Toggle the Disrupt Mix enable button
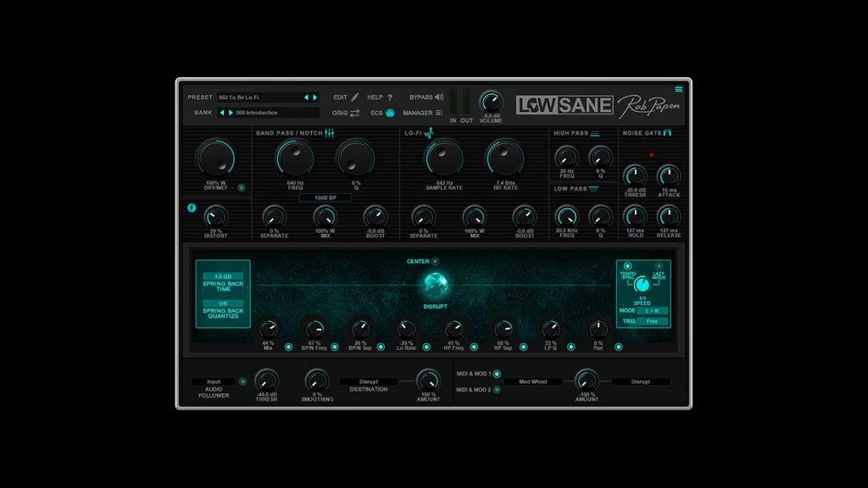The height and width of the screenshot is (488, 868). point(288,347)
